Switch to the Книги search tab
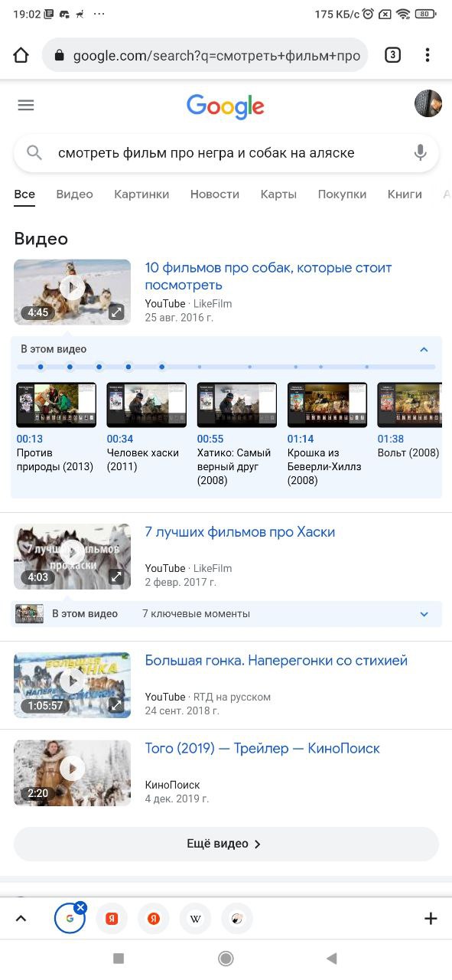The width and height of the screenshot is (452, 980). 405,194
